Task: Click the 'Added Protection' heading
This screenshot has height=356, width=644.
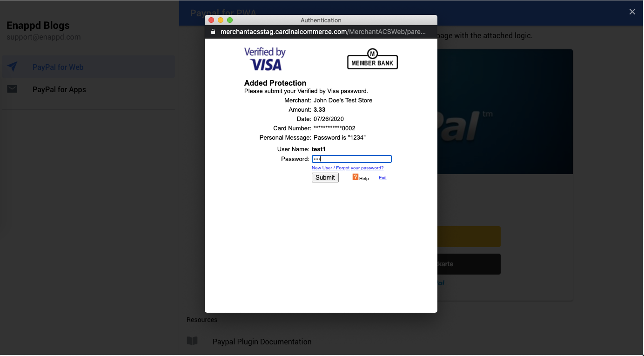Action: point(275,83)
